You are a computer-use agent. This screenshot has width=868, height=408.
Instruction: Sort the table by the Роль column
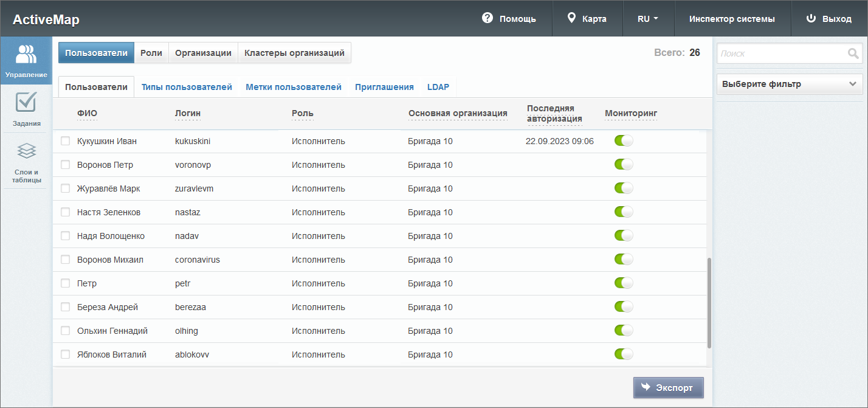[x=302, y=113]
